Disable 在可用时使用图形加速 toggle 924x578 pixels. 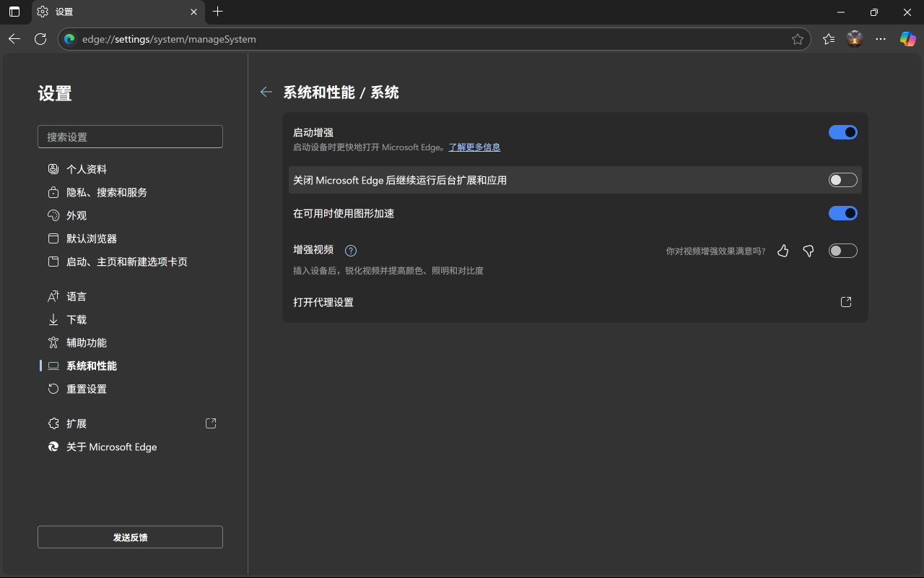click(x=843, y=213)
